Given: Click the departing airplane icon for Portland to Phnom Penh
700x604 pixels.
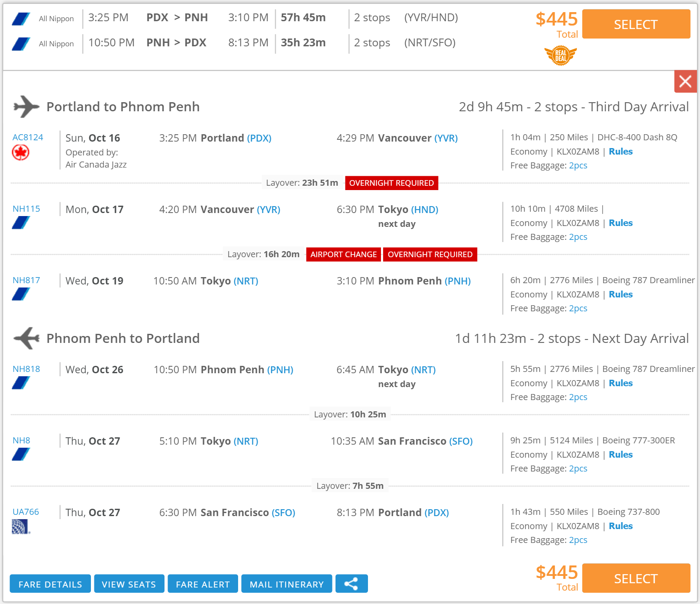Looking at the screenshot, I should click(26, 107).
